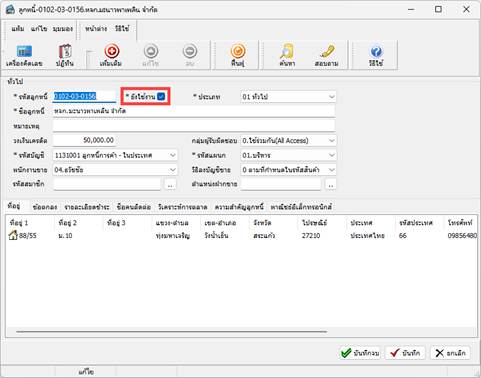Open the วิธีใช้ menu in menu bar
This screenshot has width=481, height=378.
122,29
